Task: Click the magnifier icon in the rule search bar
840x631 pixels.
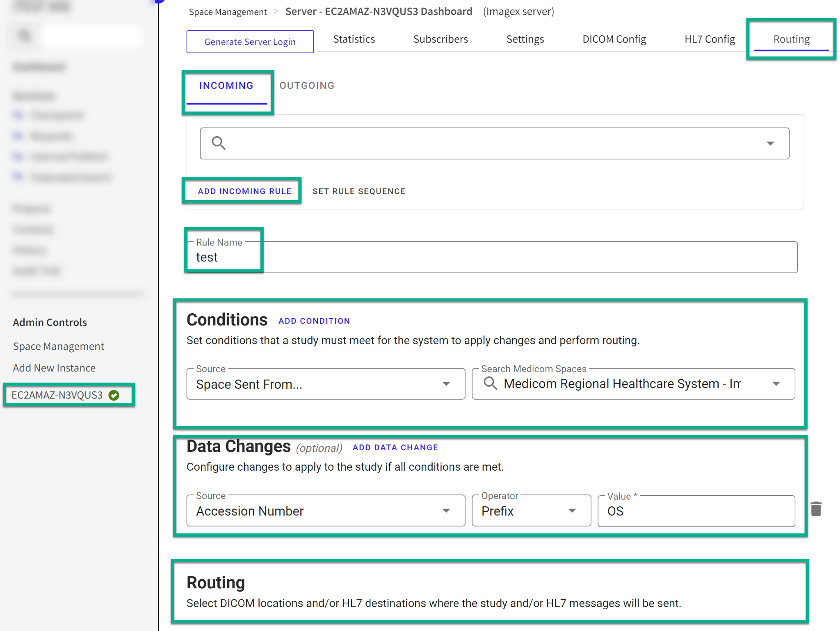Action: (x=218, y=143)
